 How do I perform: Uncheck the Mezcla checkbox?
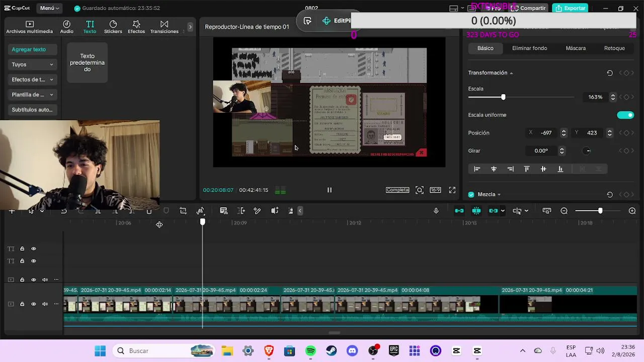[x=471, y=195]
